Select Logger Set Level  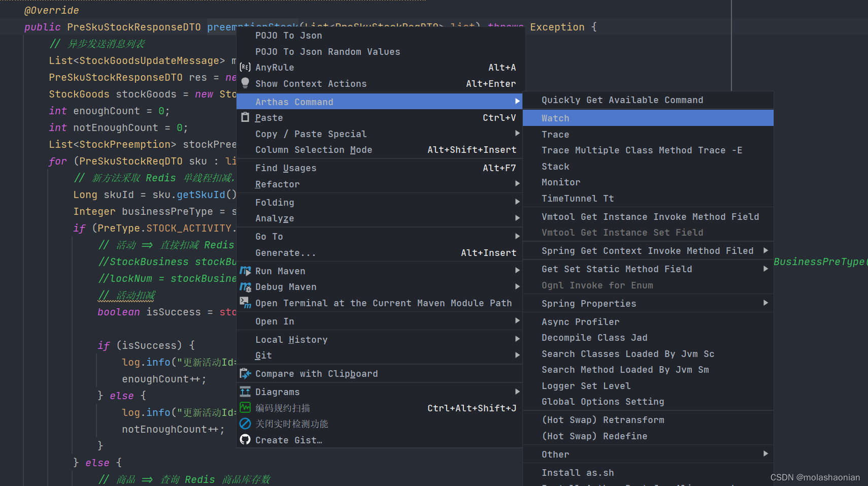648,386
